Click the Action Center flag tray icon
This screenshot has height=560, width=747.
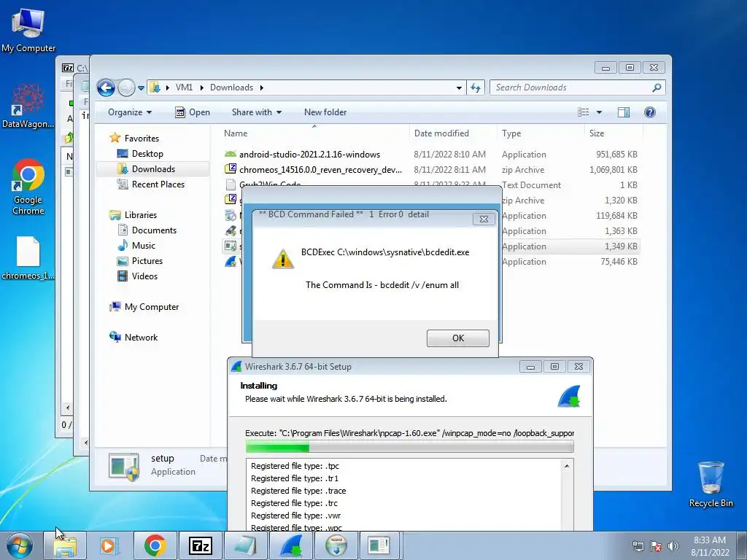(x=656, y=546)
